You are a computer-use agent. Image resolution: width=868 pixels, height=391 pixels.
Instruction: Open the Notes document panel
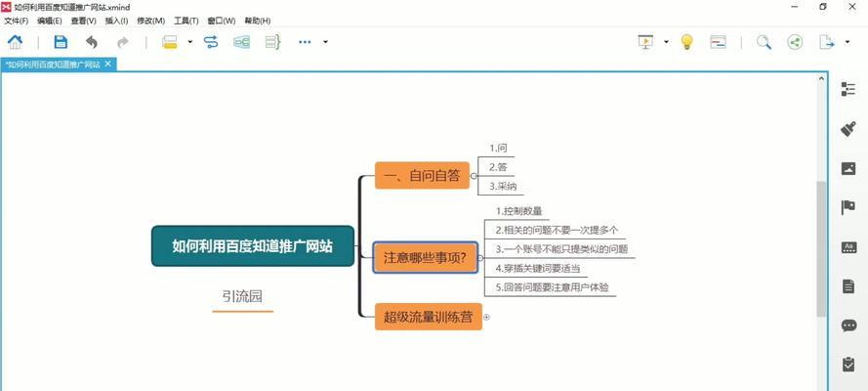[848, 286]
